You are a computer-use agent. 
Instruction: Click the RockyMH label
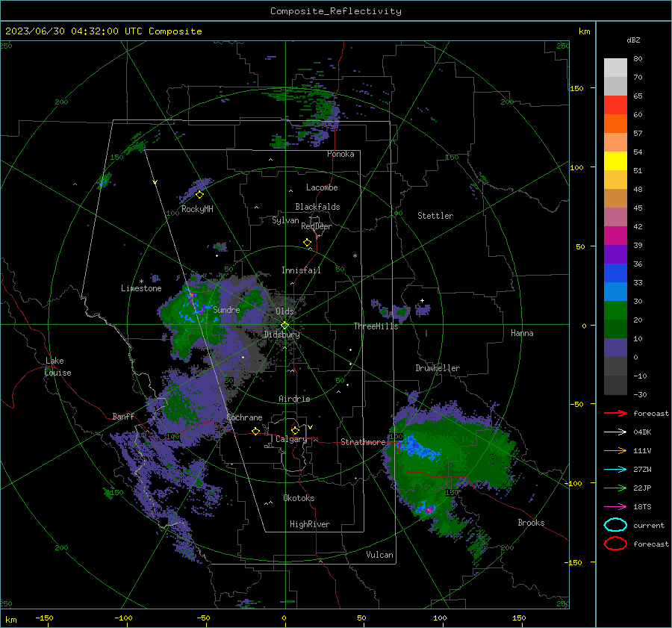pos(197,209)
